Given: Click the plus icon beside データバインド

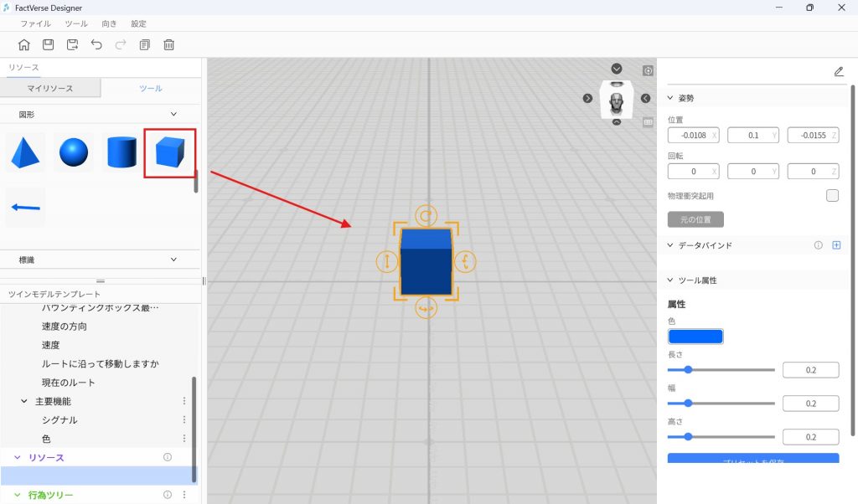Looking at the screenshot, I should [x=836, y=245].
